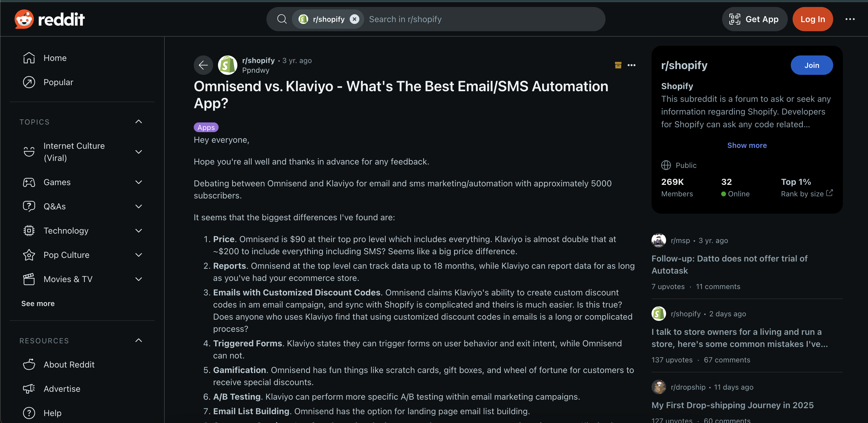
Task: Click r/shopify avatar in related posts
Action: coord(658,314)
